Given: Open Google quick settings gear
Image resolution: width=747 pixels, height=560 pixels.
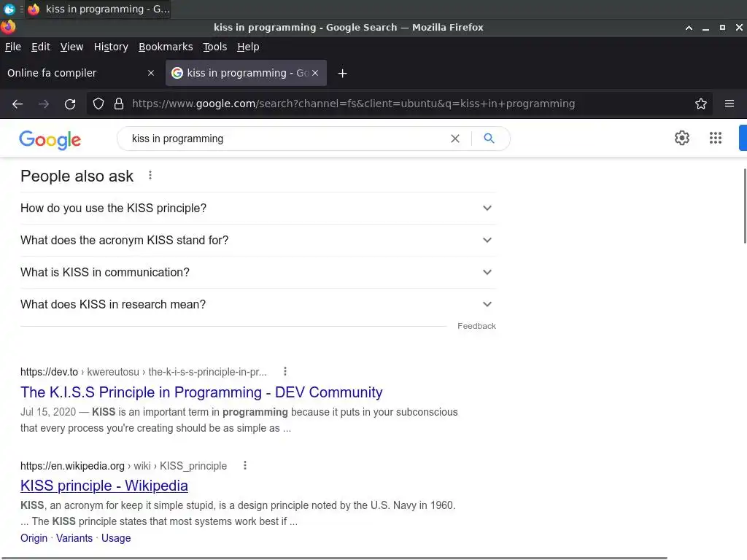Looking at the screenshot, I should pyautogui.click(x=682, y=138).
